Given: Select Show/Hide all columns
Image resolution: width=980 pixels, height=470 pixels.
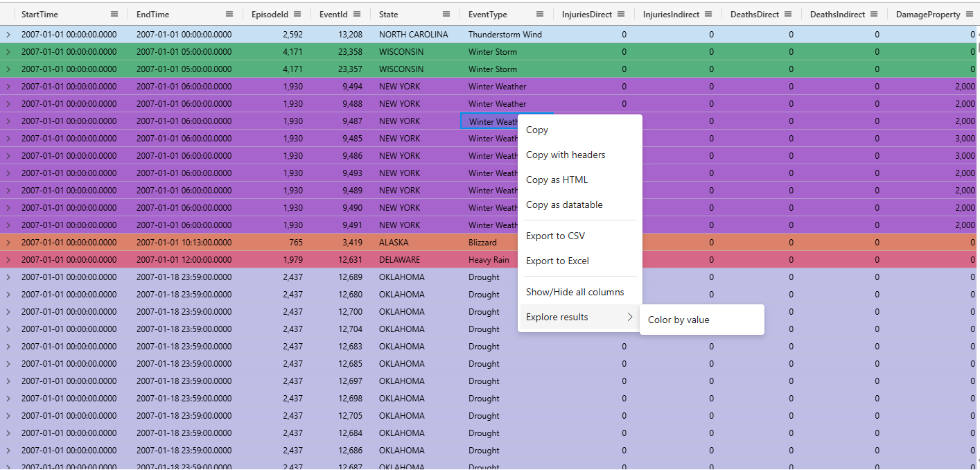Looking at the screenshot, I should 580,292.
